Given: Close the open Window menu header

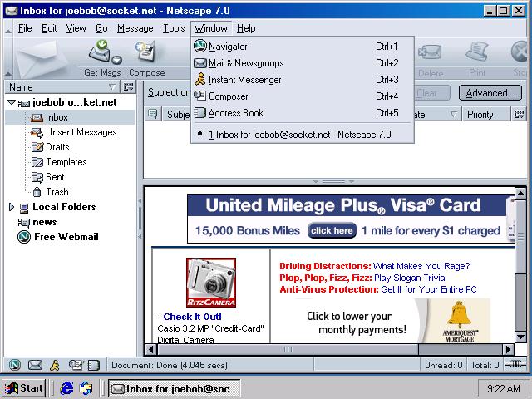Looking at the screenshot, I should click(210, 28).
